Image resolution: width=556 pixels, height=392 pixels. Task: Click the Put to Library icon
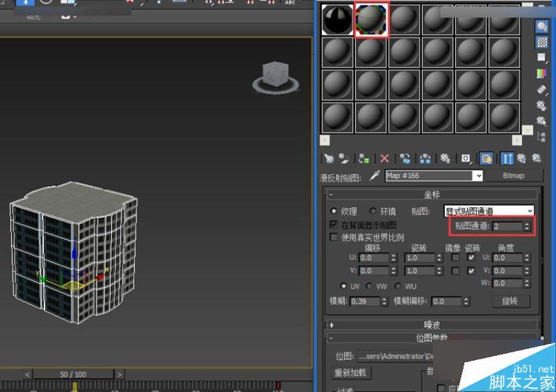(x=445, y=158)
